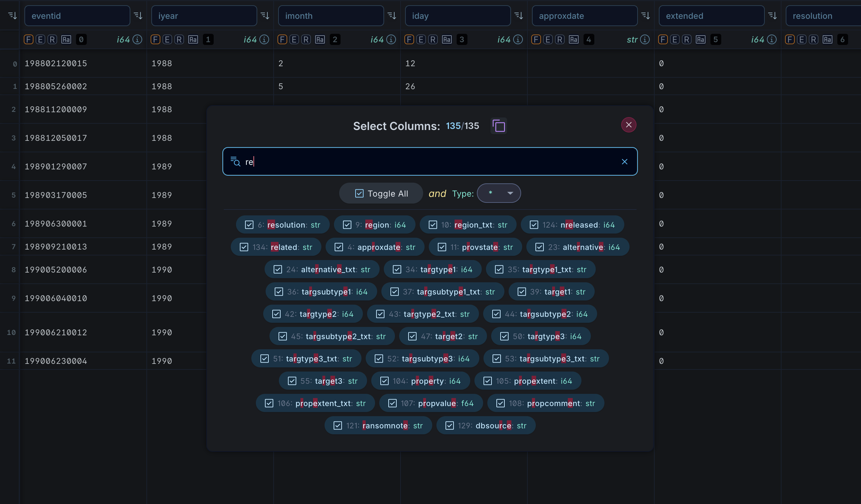Click the column search input field

click(x=429, y=162)
